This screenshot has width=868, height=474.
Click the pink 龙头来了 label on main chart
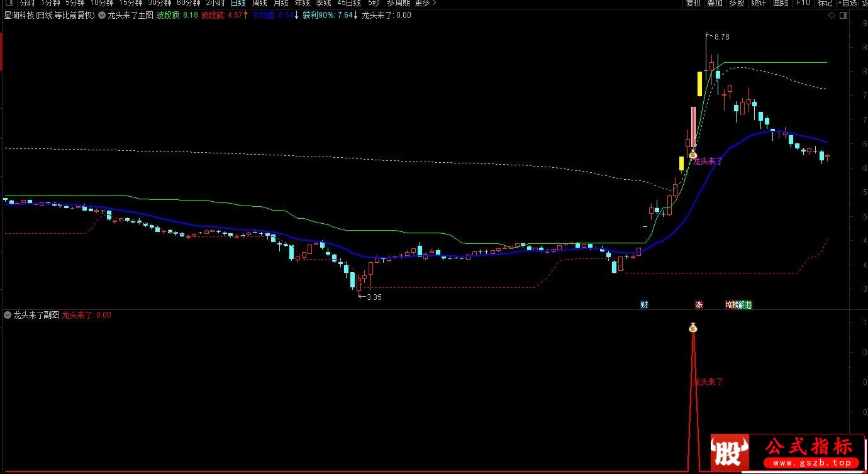708,161
